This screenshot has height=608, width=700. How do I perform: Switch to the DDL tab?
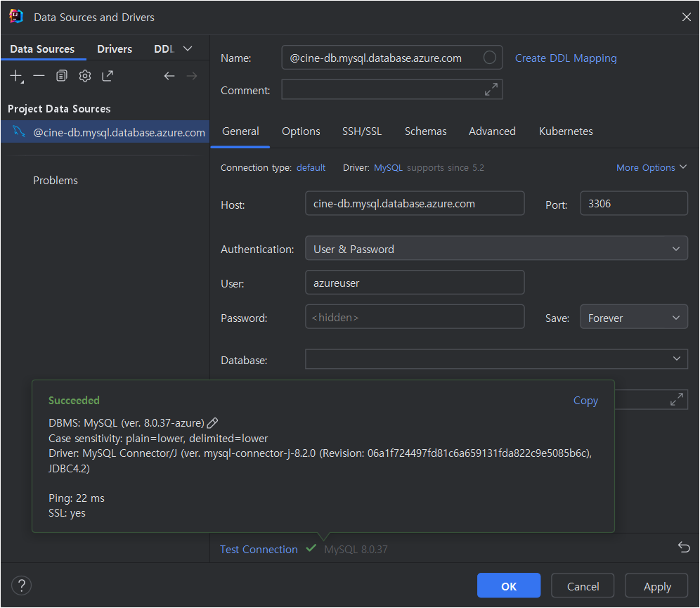click(164, 48)
